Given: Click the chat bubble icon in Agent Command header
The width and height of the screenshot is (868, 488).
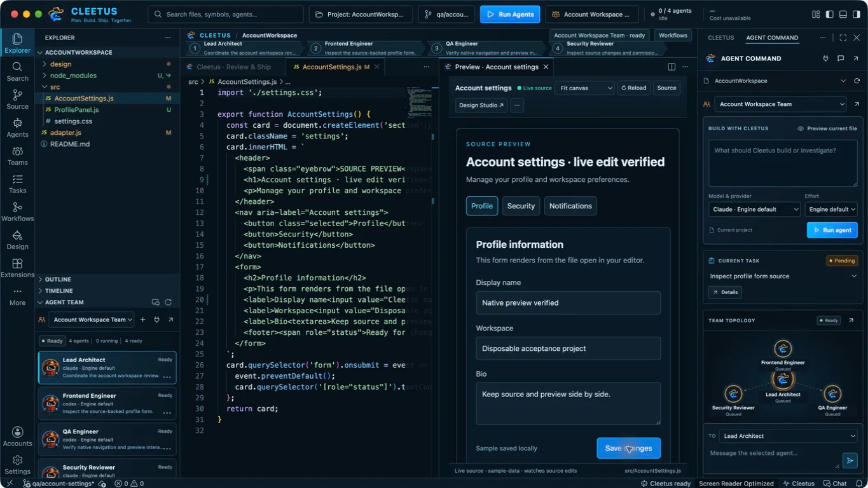Looking at the screenshot, I should [x=841, y=58].
